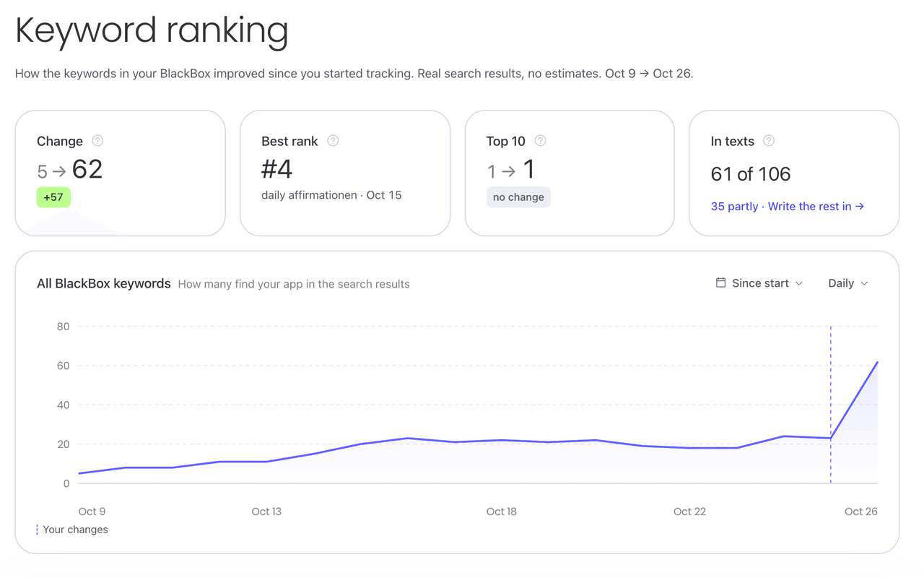Click the Oct 26 axis label
924x578 pixels.
(861, 512)
